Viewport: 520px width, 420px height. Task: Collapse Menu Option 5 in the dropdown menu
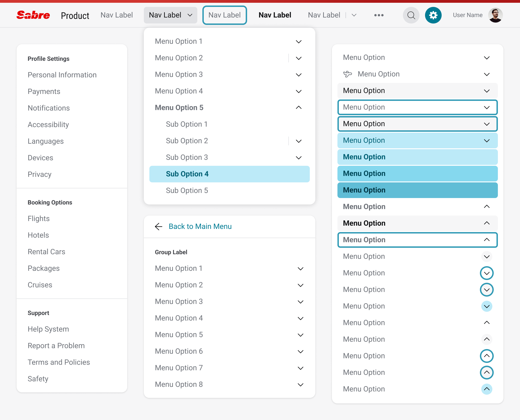coord(298,108)
